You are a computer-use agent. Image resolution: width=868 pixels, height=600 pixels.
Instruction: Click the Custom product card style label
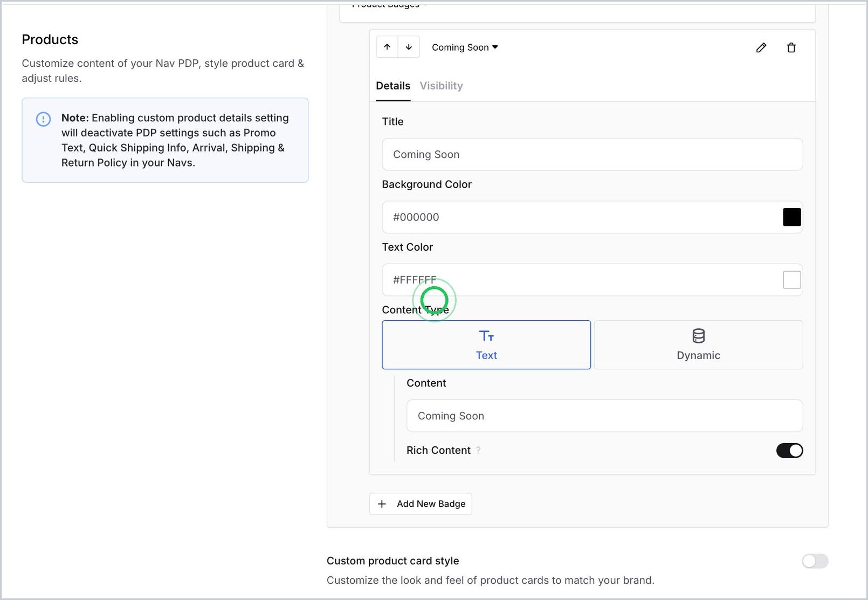click(392, 561)
